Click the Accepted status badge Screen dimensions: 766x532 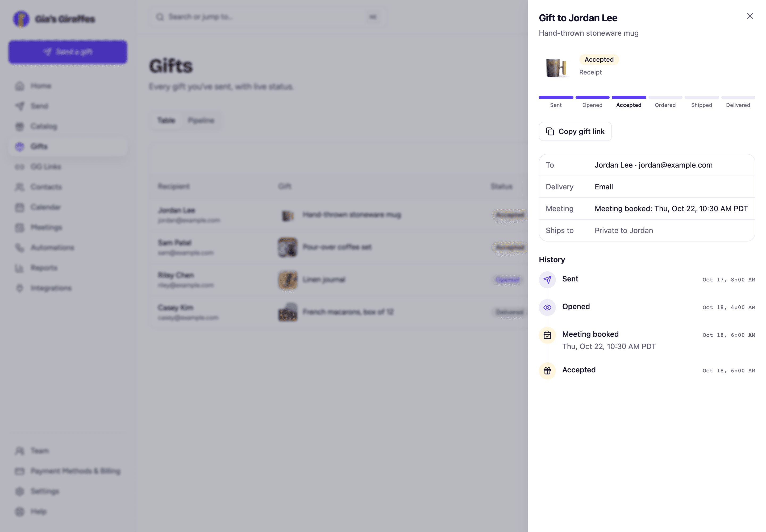[599, 59]
